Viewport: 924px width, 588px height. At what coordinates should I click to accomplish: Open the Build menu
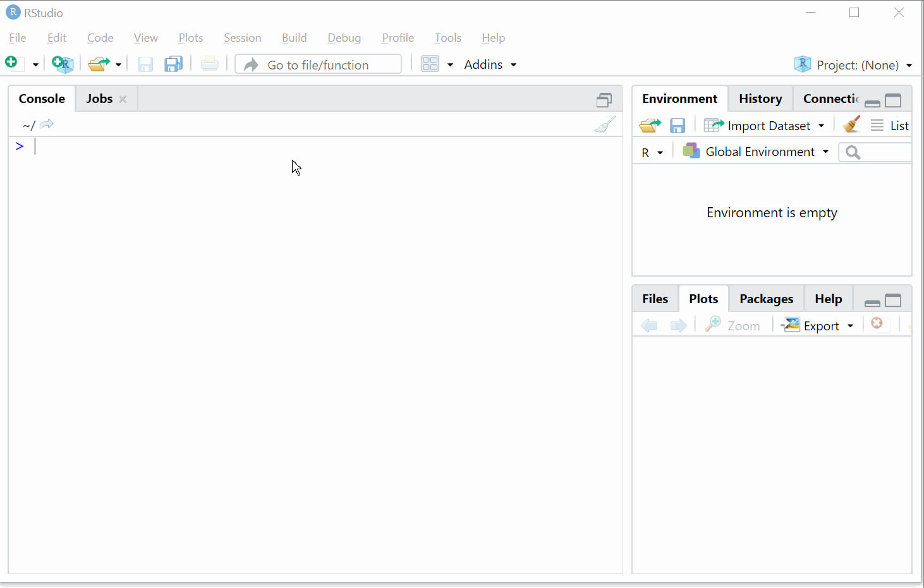[x=294, y=38]
